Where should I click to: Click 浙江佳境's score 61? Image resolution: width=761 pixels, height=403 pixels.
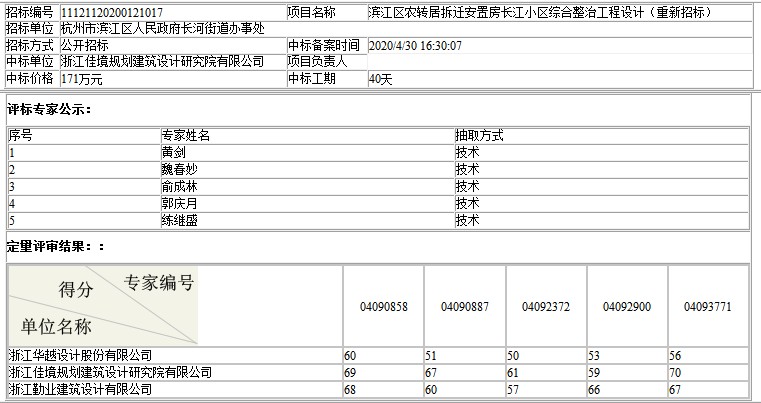(x=513, y=373)
